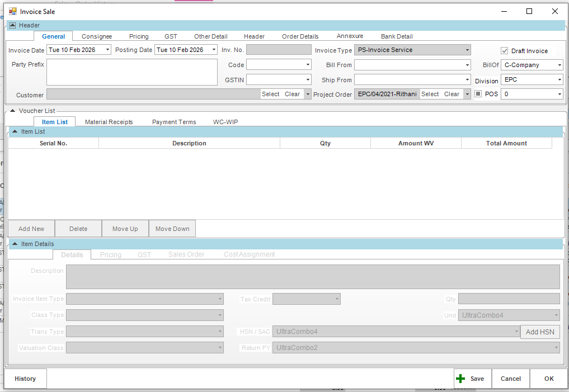
Task: Toggle the Draft Invoice checkbox
Action: click(x=504, y=51)
